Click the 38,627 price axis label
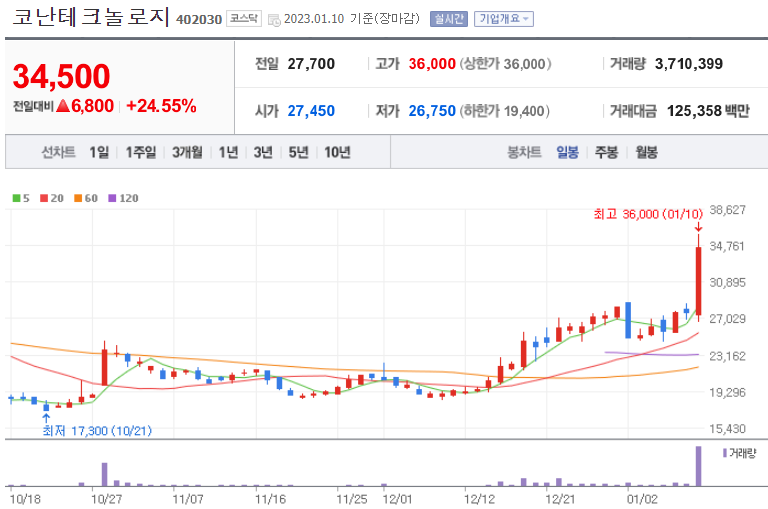The height and width of the screenshot is (509, 768). pyautogui.click(x=727, y=210)
